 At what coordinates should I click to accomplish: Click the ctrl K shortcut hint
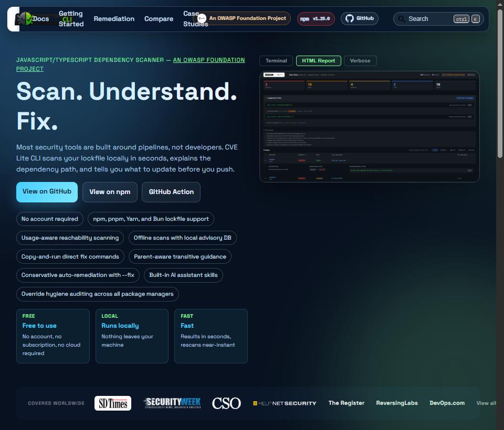click(467, 19)
